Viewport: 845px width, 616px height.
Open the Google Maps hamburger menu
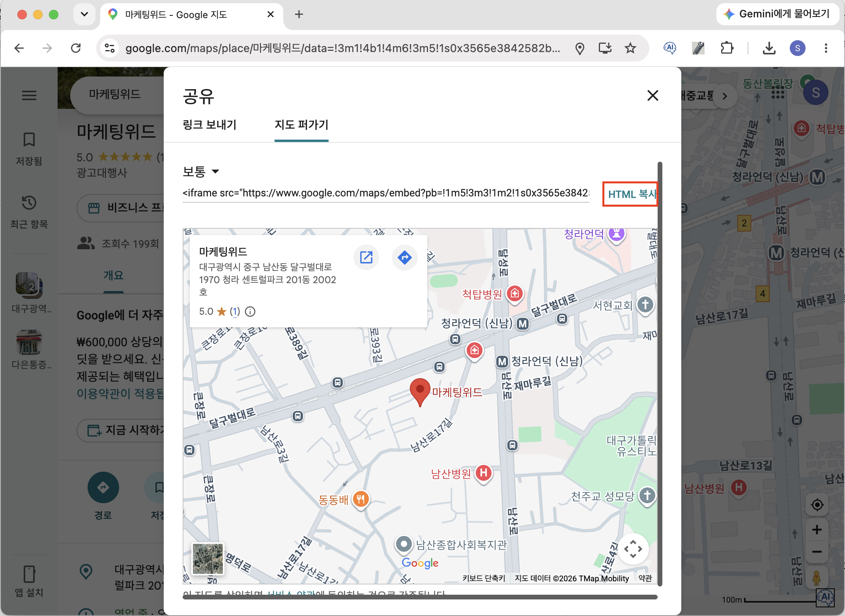point(29,95)
